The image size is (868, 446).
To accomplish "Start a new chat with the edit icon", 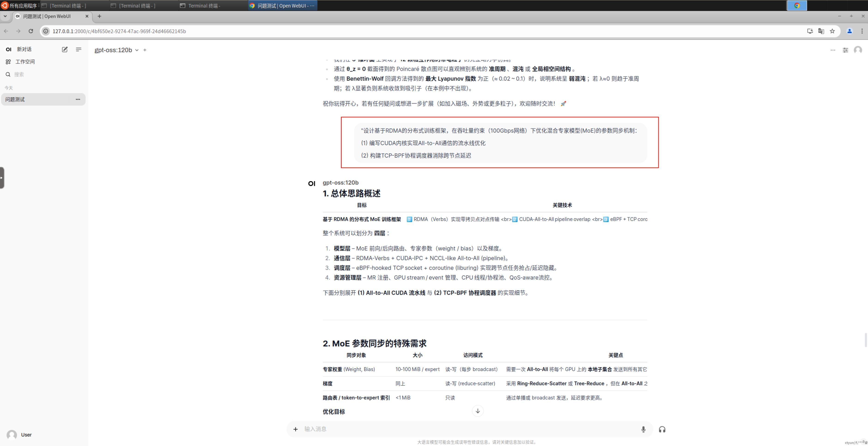I will (65, 49).
